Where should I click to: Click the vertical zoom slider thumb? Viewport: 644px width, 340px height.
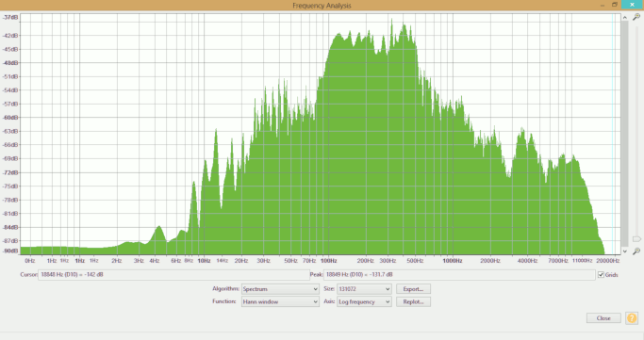pos(636,238)
